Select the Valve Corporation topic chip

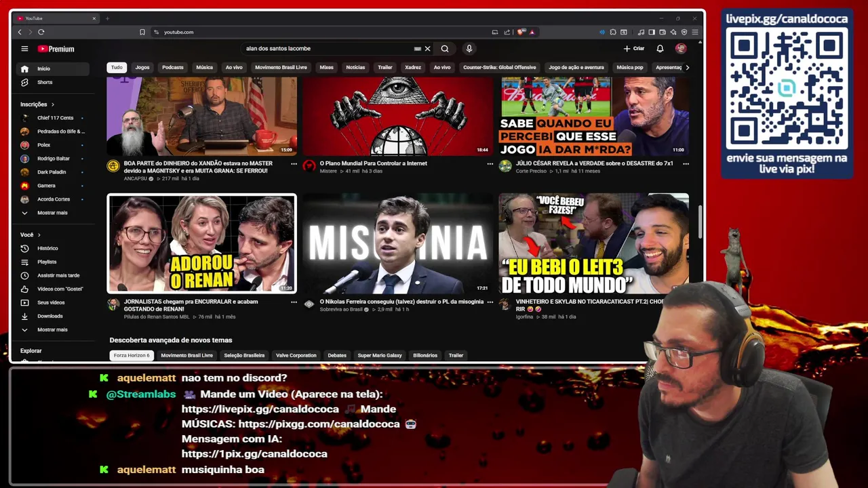click(x=296, y=355)
